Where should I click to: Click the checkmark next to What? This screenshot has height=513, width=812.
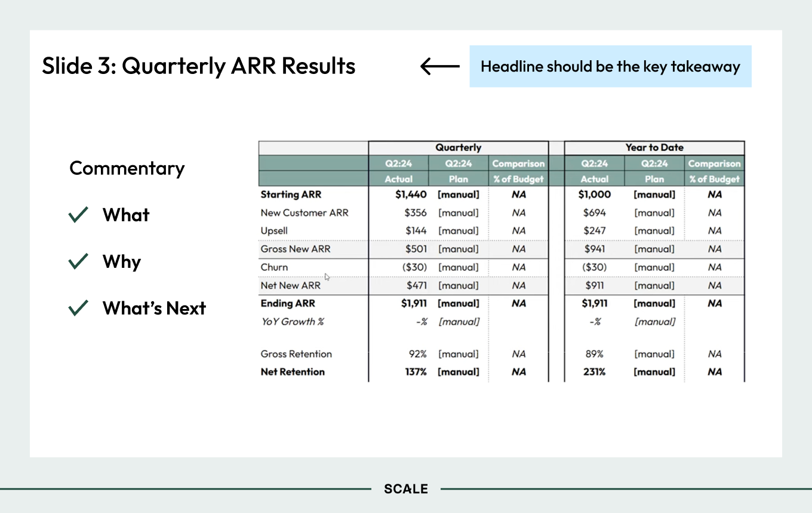[x=78, y=215]
